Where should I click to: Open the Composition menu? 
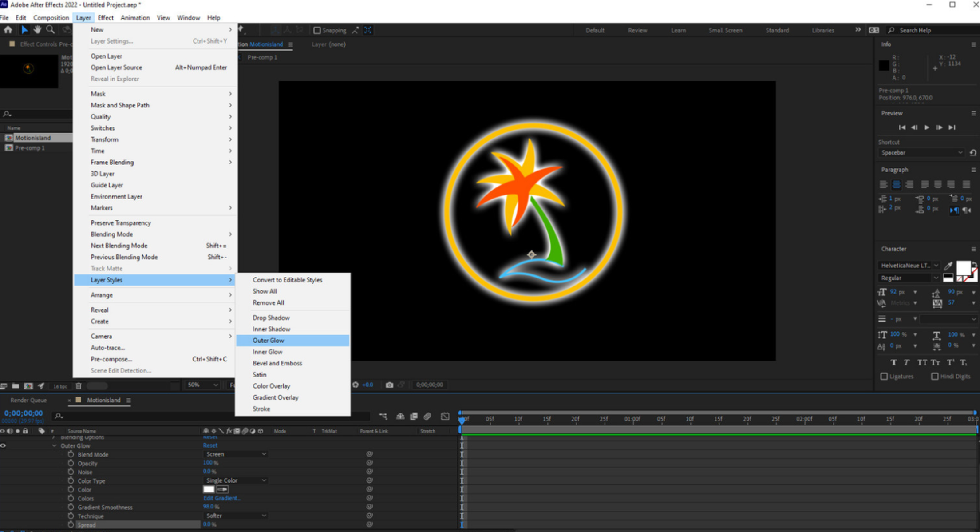[x=51, y=18]
